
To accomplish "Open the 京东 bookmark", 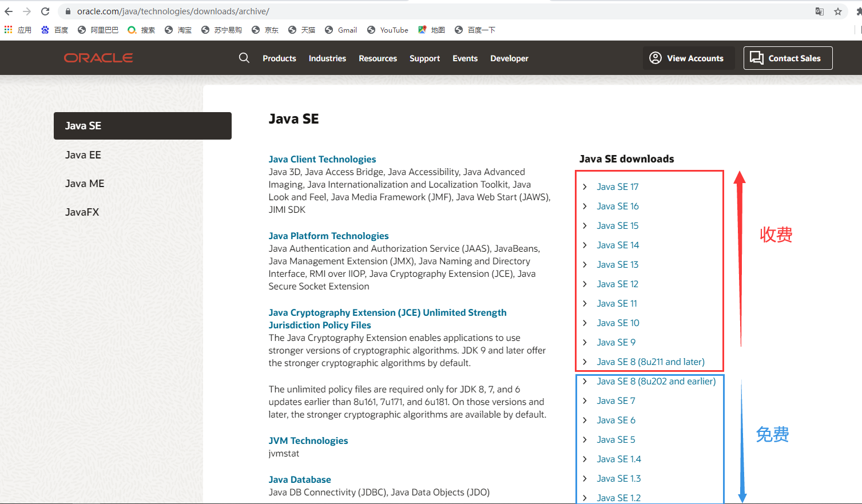I will (x=265, y=30).
